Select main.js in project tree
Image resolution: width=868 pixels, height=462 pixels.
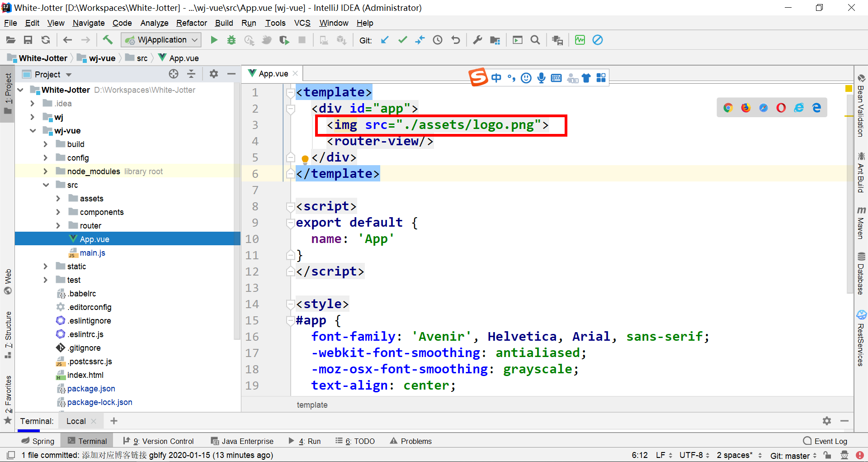click(x=92, y=253)
